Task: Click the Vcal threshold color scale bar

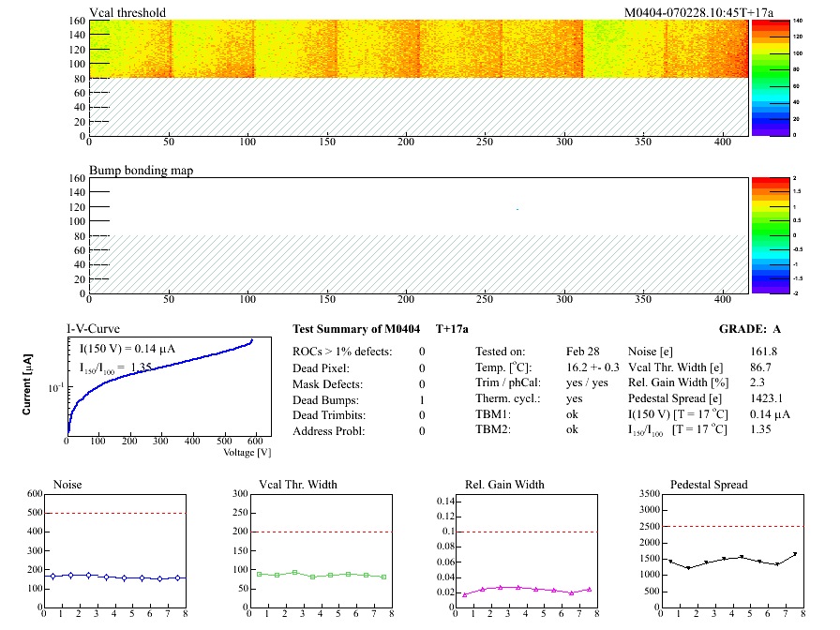Action: (x=765, y=77)
